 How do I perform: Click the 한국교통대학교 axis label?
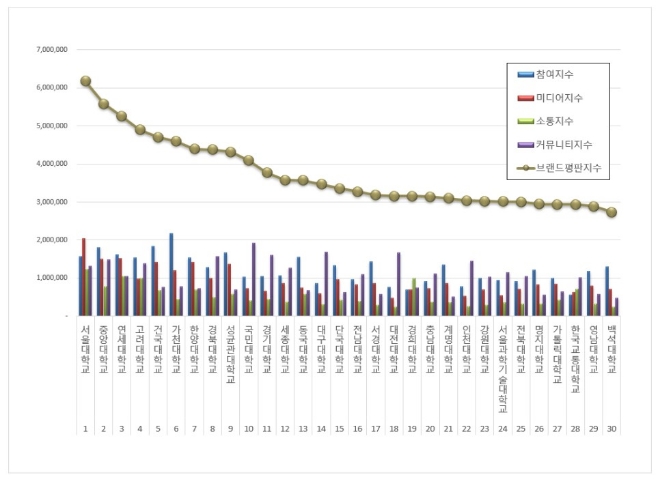[x=575, y=359]
